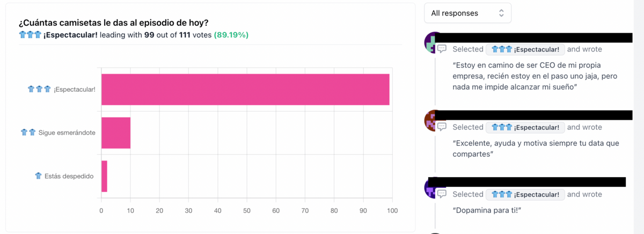Select the pink ¡Espectacular! bar in chart
Image resolution: width=644 pixels, height=234 pixels.
point(245,89)
